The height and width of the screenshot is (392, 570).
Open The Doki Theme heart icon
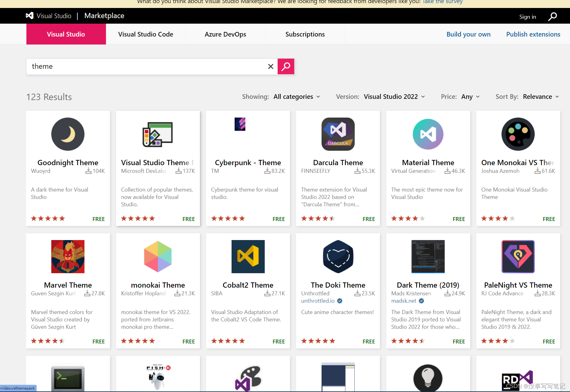[338, 257]
